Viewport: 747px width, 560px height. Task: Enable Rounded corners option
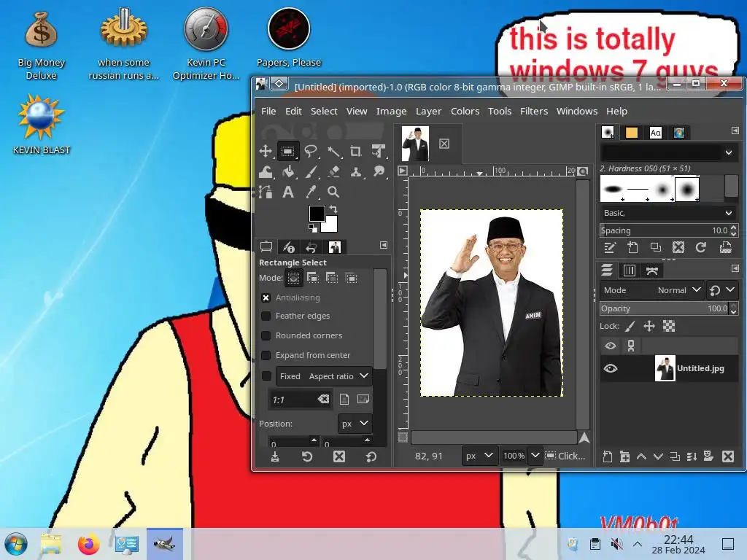[266, 335]
